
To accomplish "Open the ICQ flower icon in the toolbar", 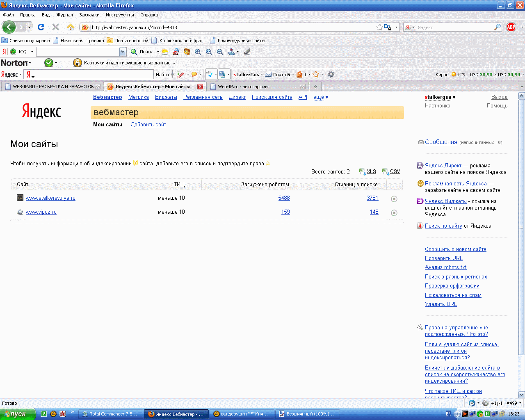I will (x=13, y=52).
